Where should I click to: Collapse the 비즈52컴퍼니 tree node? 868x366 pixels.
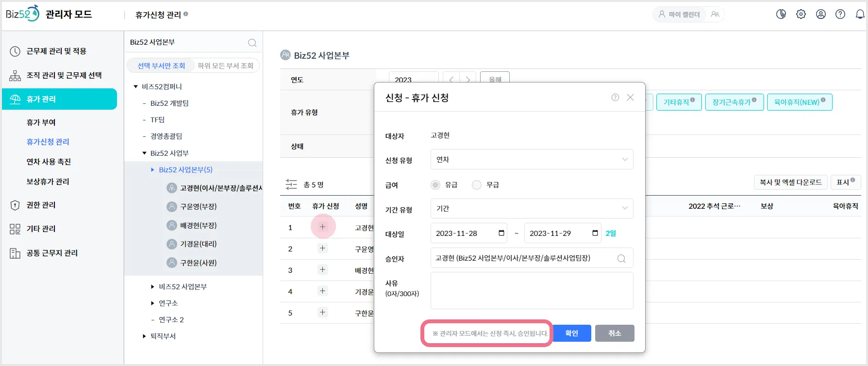tap(136, 86)
